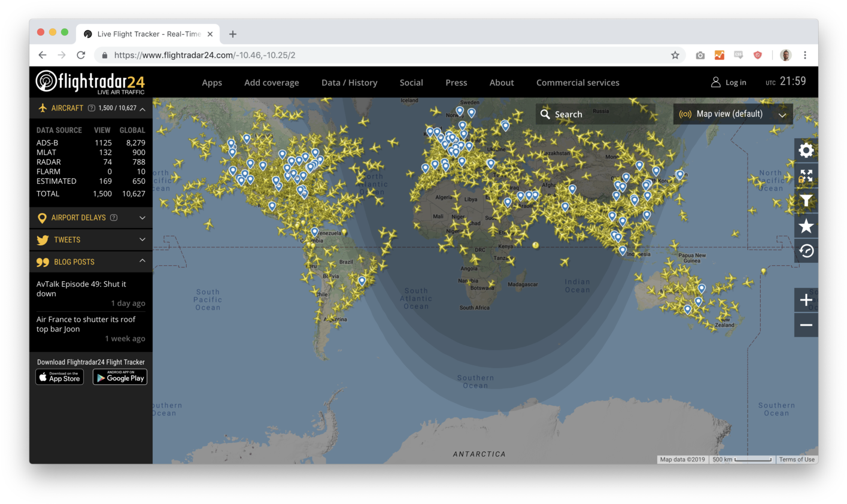847x504 pixels.
Task: Open the playback history clock icon
Action: 806,251
